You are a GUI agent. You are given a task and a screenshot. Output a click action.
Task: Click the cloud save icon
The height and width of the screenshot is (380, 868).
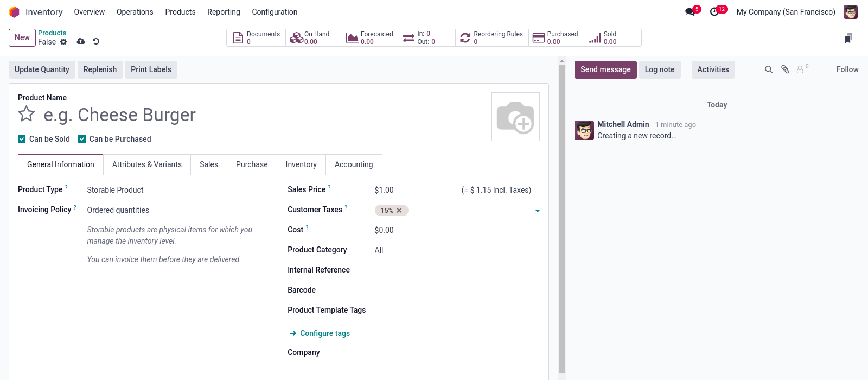(x=81, y=41)
